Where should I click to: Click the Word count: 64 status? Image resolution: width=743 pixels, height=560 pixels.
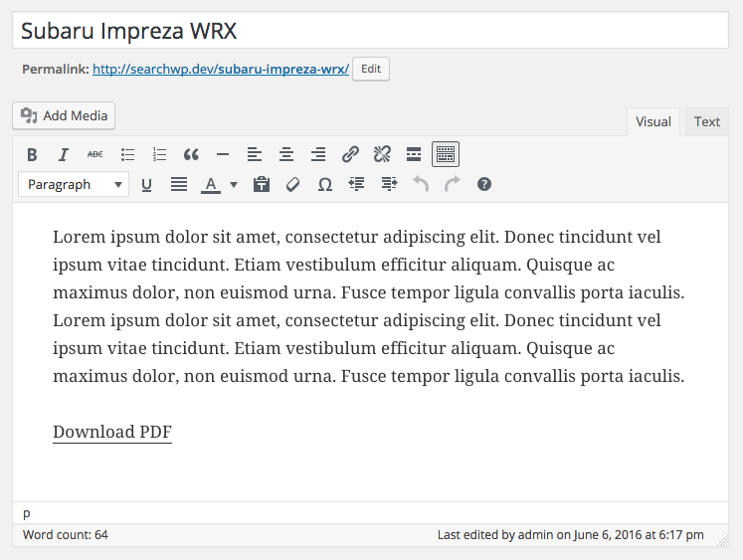66,535
